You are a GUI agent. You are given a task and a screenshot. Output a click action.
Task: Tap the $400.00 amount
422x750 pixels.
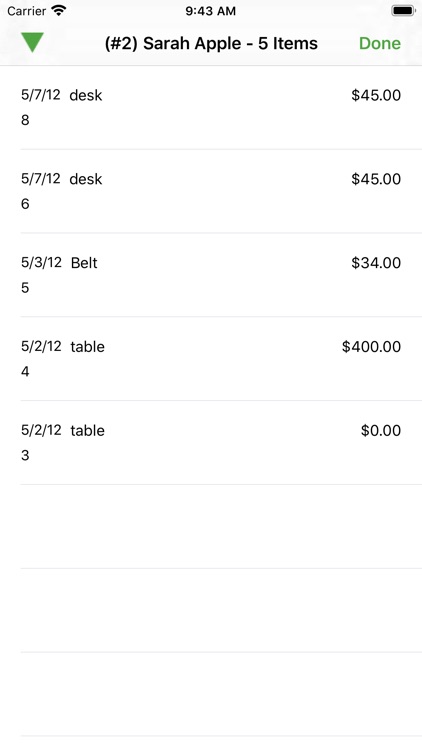[x=371, y=346]
